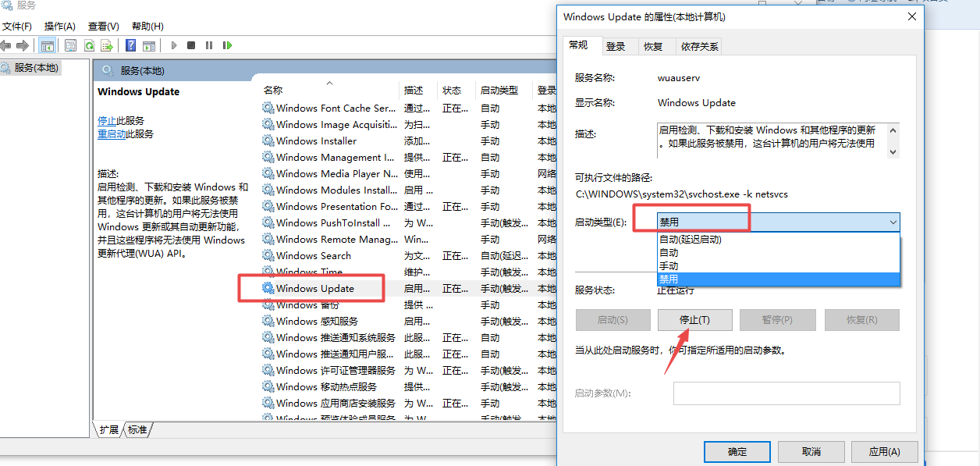Click the Forward arrow toolbar icon

pos(23,46)
